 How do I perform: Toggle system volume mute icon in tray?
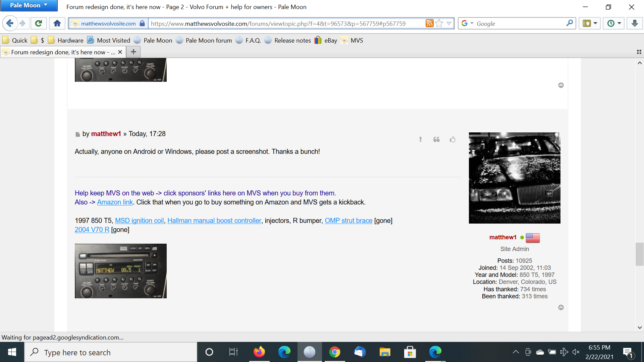coord(576,352)
